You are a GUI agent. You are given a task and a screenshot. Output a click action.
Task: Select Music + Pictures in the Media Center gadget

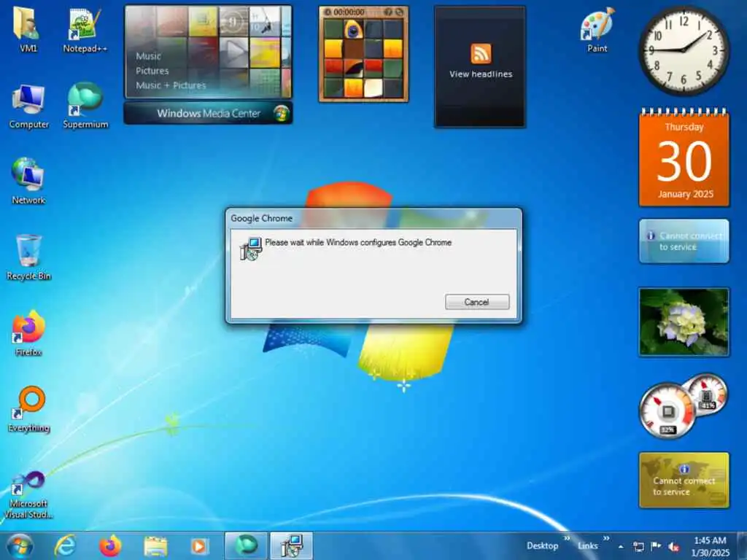(x=171, y=85)
